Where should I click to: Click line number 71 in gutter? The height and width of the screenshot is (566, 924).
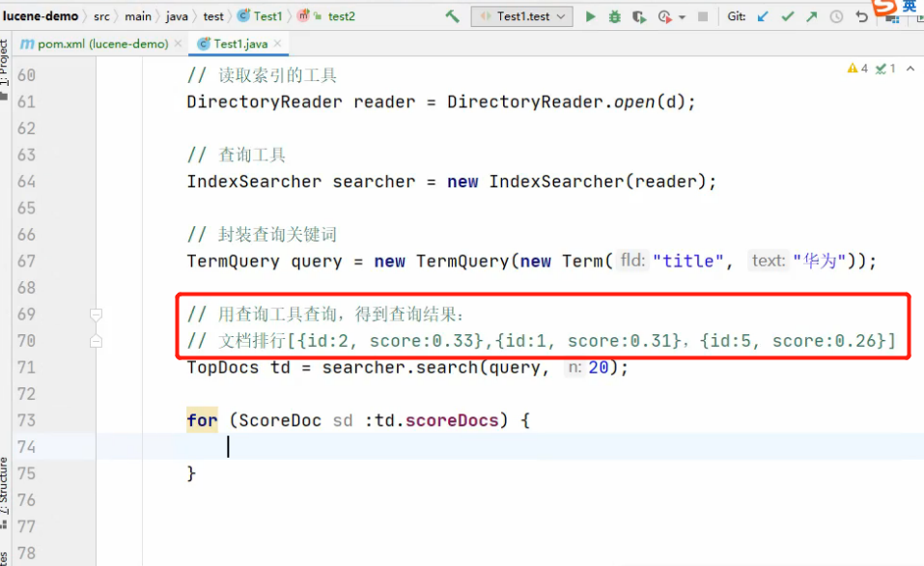[x=26, y=367]
